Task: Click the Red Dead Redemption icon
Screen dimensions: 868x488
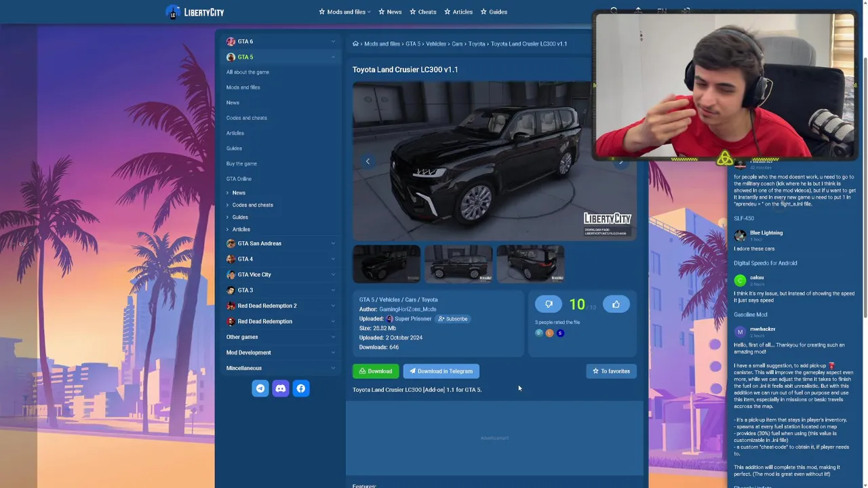Action: [231, 321]
